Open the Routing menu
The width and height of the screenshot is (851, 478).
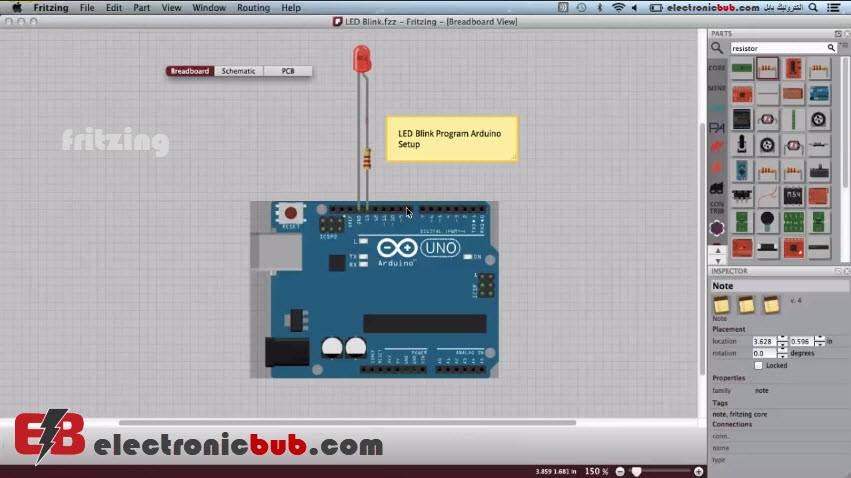(253, 8)
